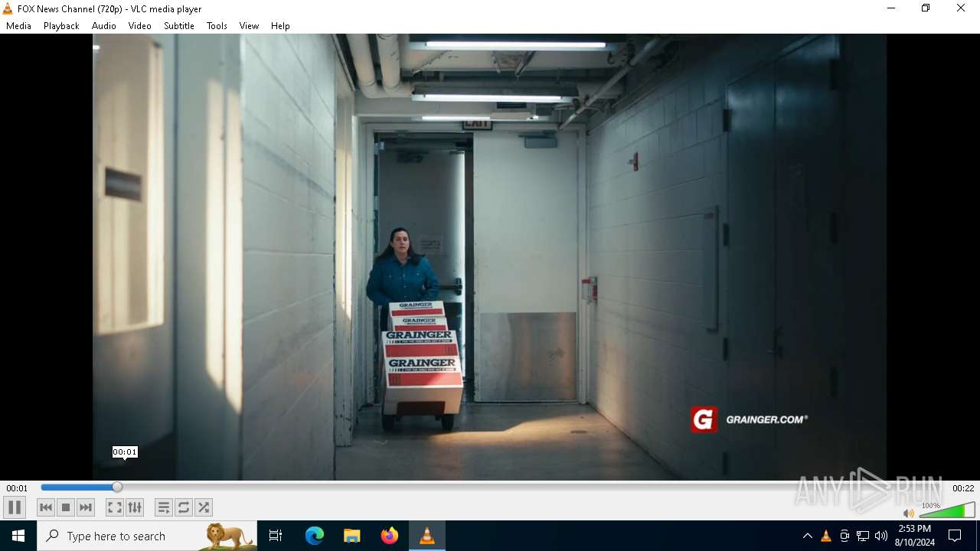The width and height of the screenshot is (980, 551).
Task: Mute audio with speaker icon
Action: click(x=908, y=514)
